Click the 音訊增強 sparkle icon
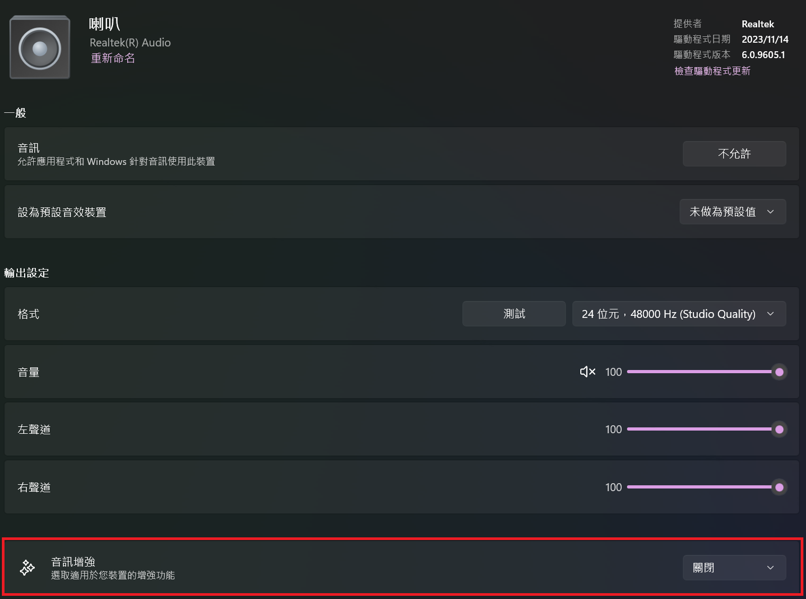806x599 pixels. 28,568
